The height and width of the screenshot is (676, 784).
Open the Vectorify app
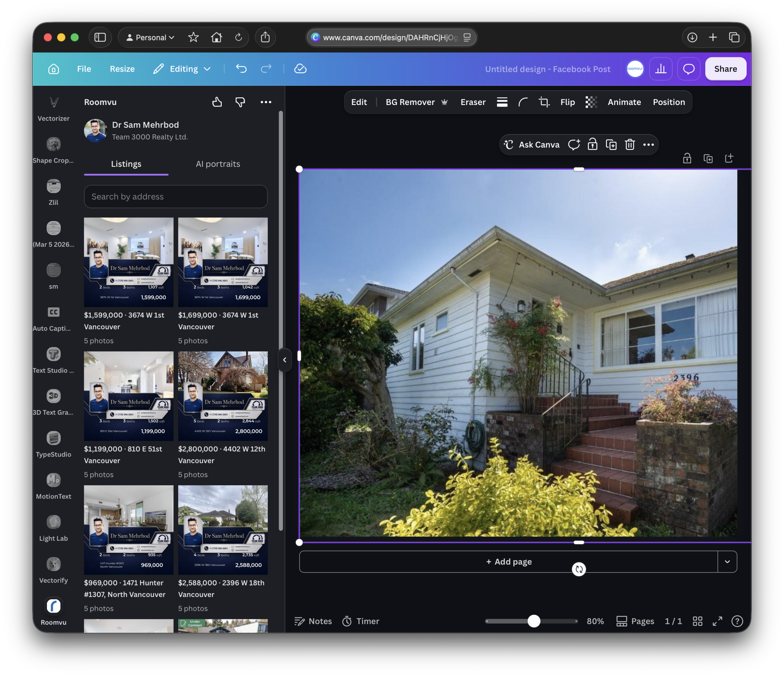tap(53, 570)
